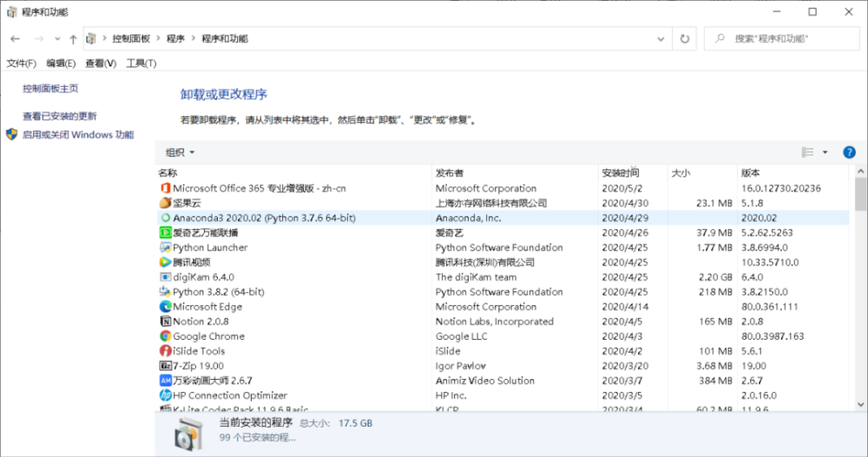Click the 万彩动画大师 AM icon
This screenshot has height=457, width=868.
click(165, 381)
